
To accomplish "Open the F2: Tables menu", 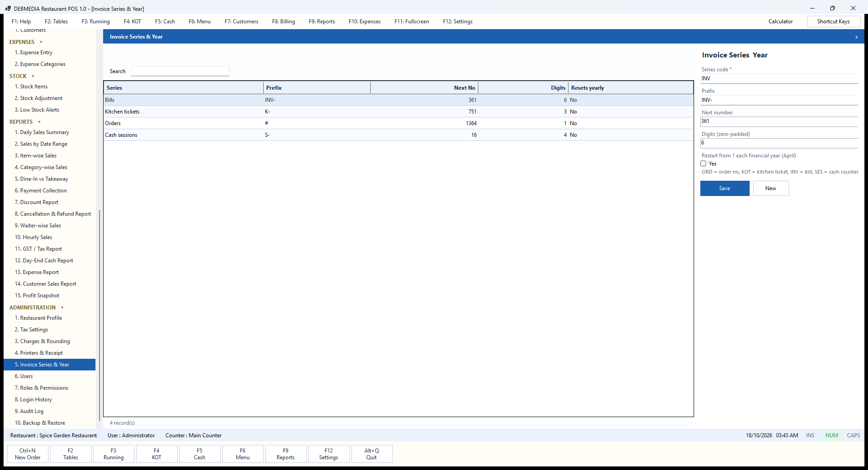I will click(x=56, y=22).
